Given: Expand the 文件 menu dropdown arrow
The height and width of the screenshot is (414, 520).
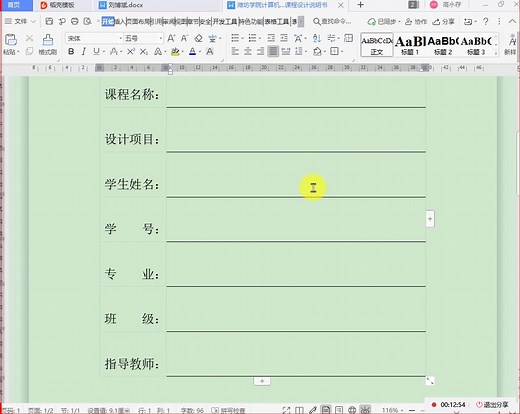Looking at the screenshot, I should (x=33, y=22).
